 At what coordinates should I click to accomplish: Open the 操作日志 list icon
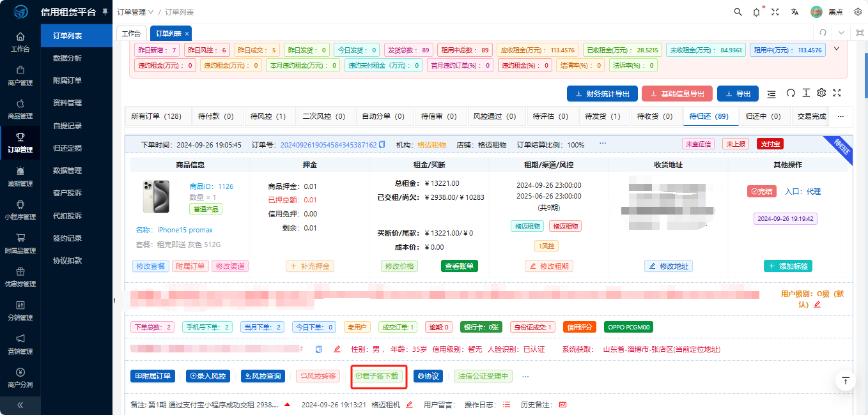point(506,405)
